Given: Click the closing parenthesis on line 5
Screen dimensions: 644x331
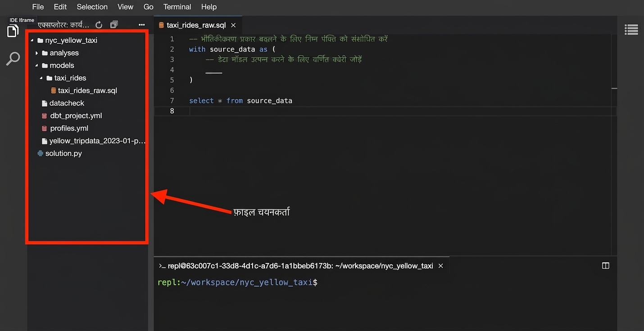Looking at the screenshot, I should click(x=191, y=80).
